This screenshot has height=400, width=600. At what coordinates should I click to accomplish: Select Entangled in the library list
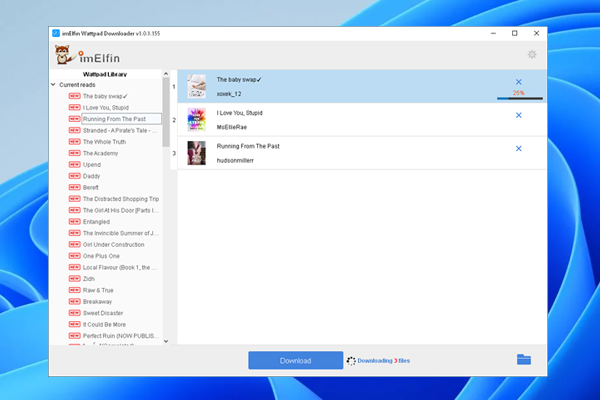(96, 222)
